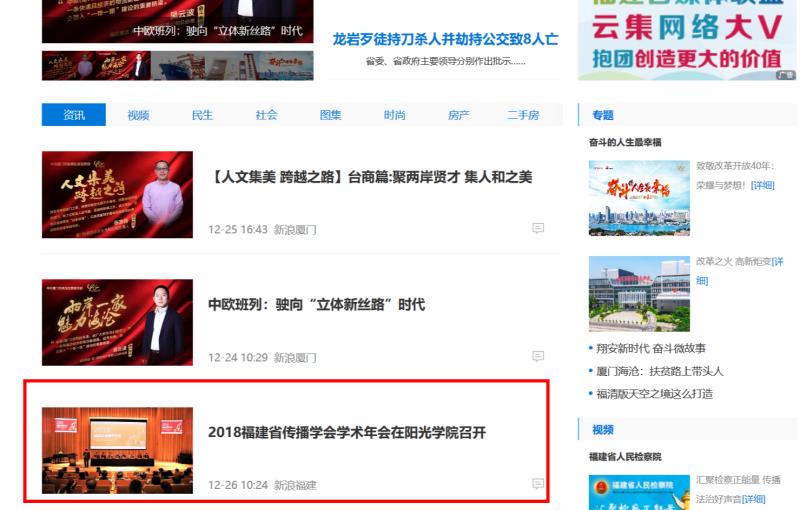The image size is (800, 510).
Task: Click the conference hall thumbnail image
Action: coord(117,450)
